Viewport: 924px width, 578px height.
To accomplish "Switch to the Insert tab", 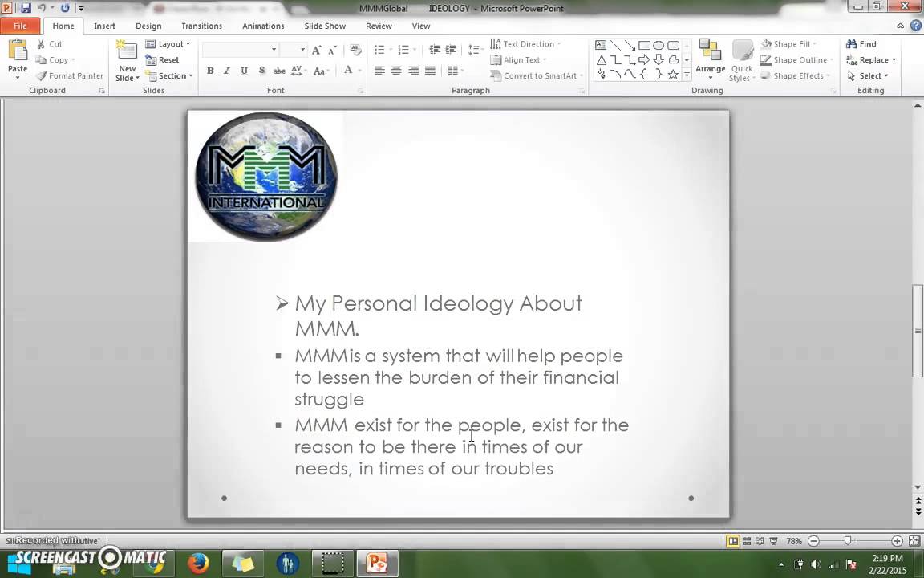I will point(104,26).
